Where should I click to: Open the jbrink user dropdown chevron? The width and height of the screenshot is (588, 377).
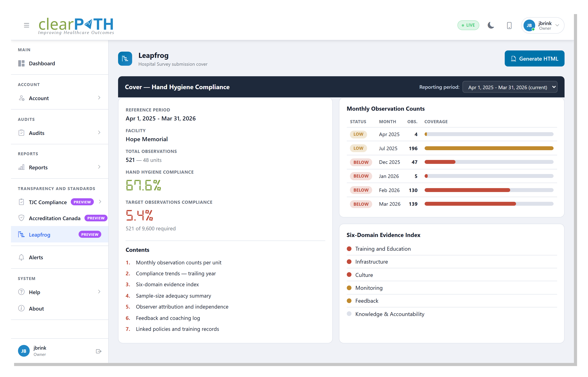557,25
